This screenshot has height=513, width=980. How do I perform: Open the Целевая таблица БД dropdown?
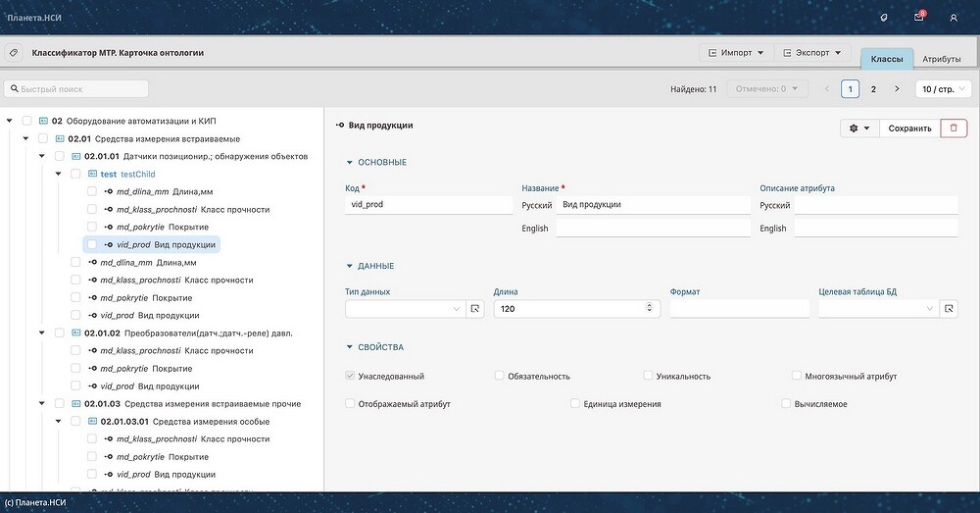point(879,308)
